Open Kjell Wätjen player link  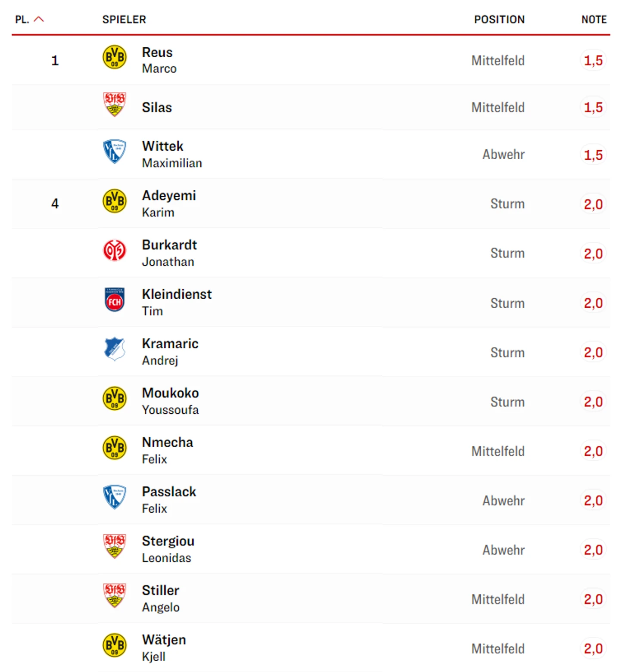(x=164, y=648)
